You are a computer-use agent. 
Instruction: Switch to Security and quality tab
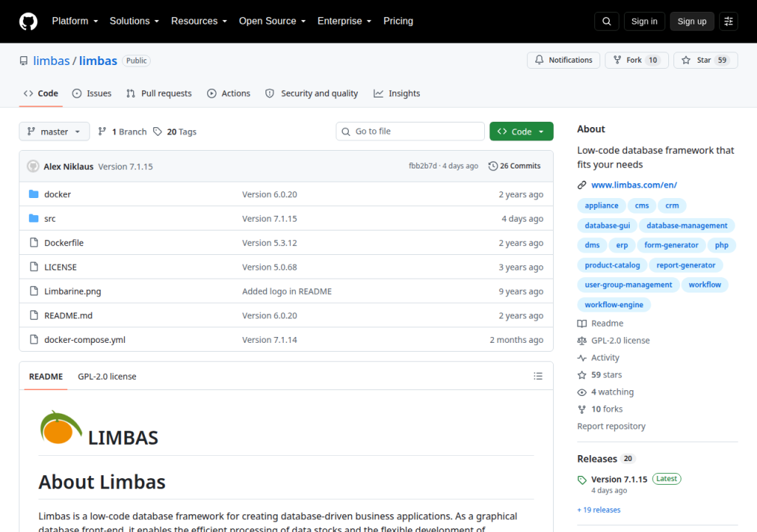311,93
